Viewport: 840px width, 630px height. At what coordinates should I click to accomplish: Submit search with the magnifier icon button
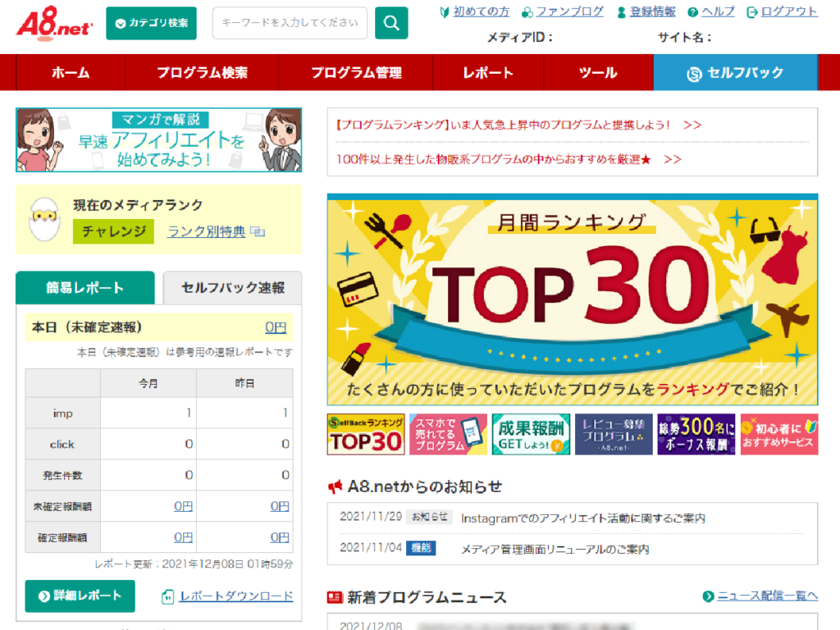(x=391, y=23)
